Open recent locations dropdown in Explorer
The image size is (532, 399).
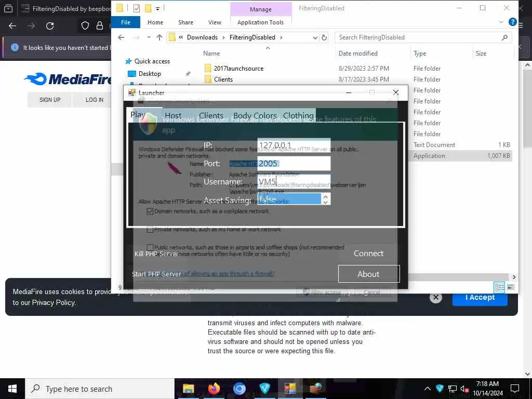coord(149,37)
